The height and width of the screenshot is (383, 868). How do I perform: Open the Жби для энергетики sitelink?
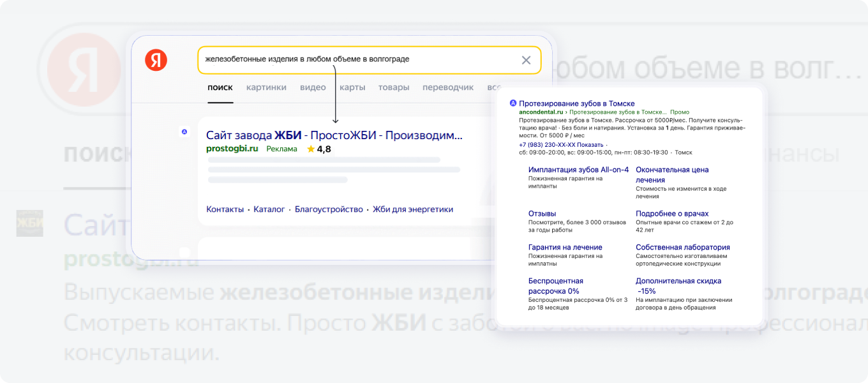pyautogui.click(x=413, y=209)
